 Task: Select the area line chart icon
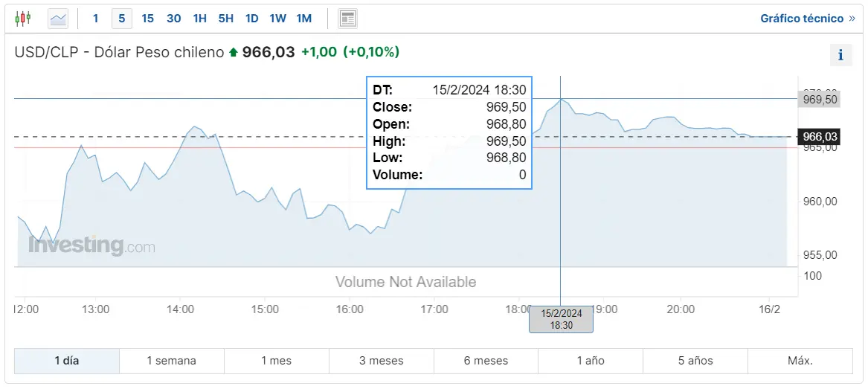[x=58, y=19]
